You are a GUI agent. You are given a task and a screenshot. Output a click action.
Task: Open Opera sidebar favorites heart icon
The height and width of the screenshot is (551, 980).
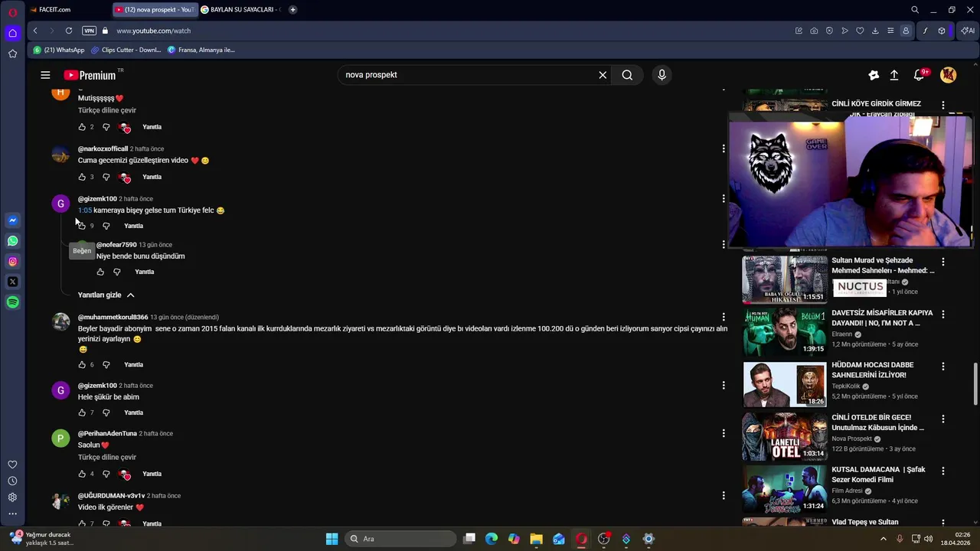click(x=12, y=465)
